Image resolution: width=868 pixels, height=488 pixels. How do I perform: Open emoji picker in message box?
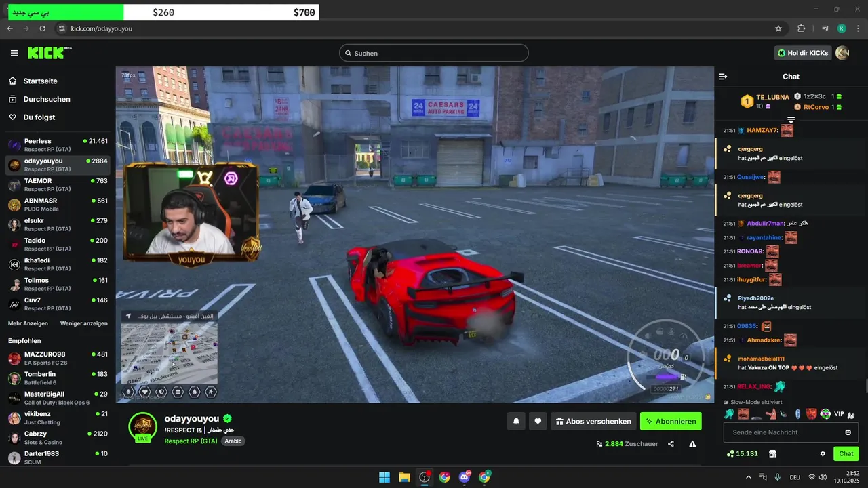848,432
